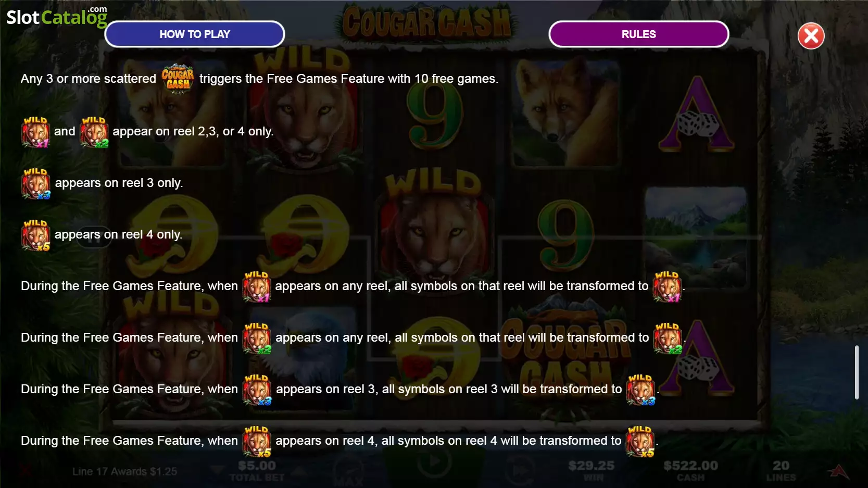Image resolution: width=868 pixels, height=488 pixels.
Task: Click the Wild x5 icon for reel 4 only
Action: pyautogui.click(x=35, y=235)
